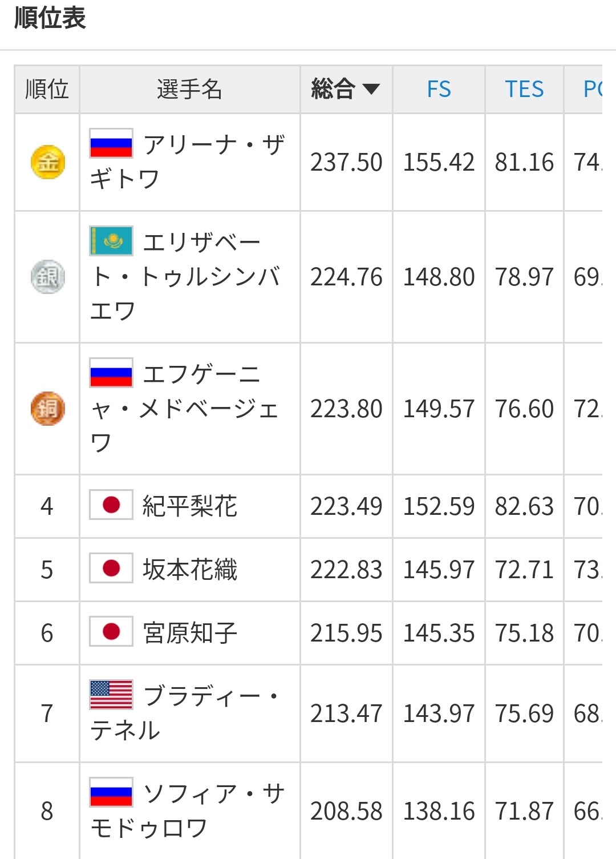616x859 pixels.
Task: Click the USA flag beside ブラディー・テネル
Action: coord(111,695)
